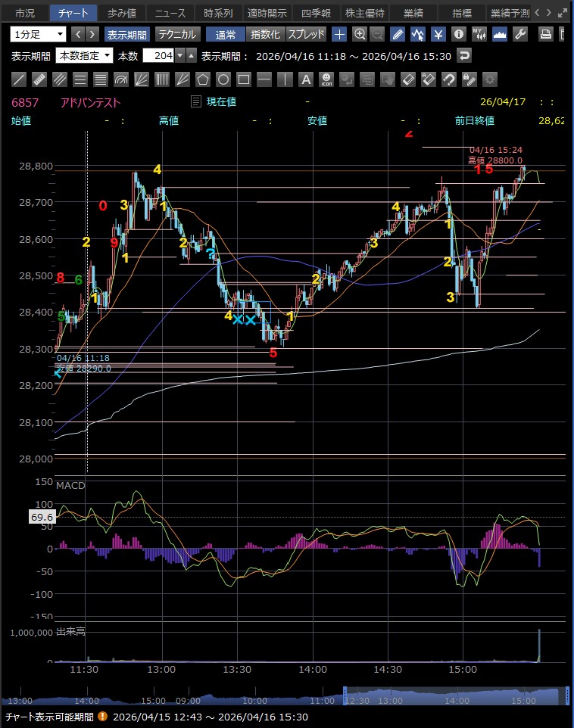Click the スプレッド chart mode button
Screen dimensions: 574x728
pos(306,34)
